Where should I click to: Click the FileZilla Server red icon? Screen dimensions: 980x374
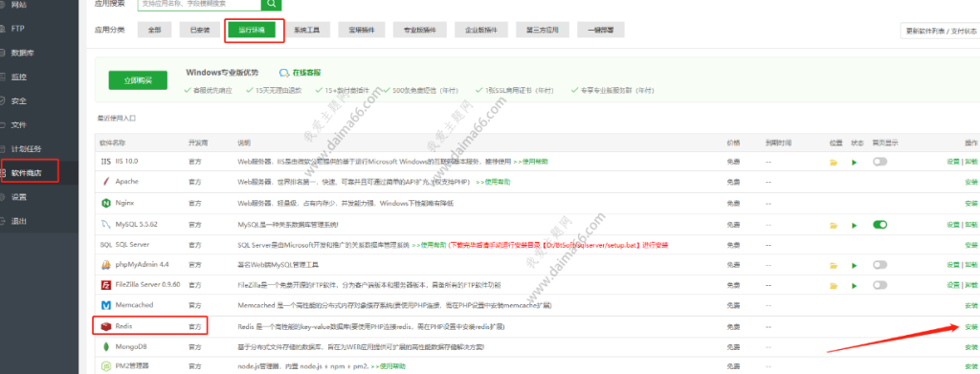point(105,285)
